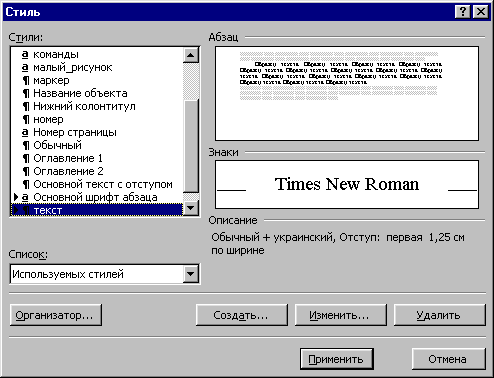The image size is (494, 378).
Task: Choose the 'маркер' paragraph style
Action: click(x=97, y=80)
